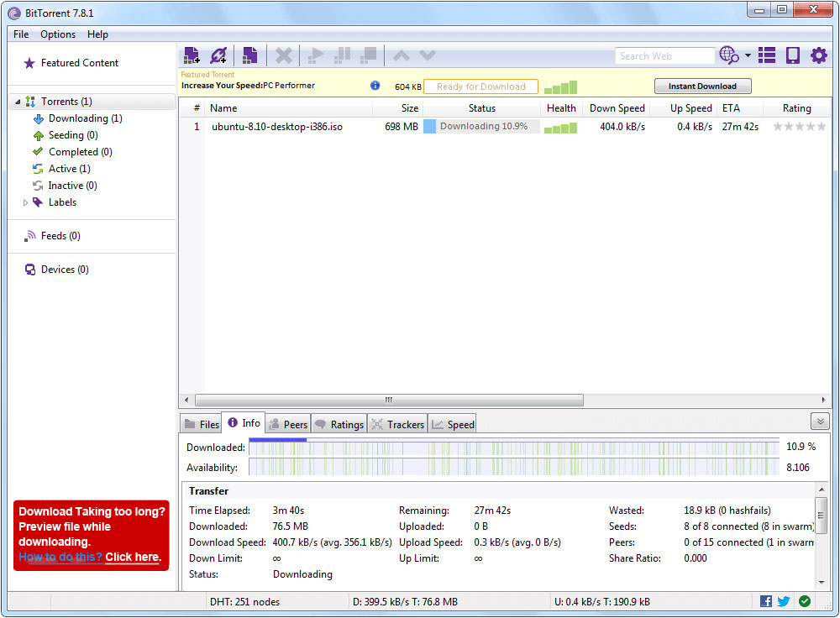Click the Create New Torrent icon
Image resolution: width=840 pixels, height=618 pixels.
point(249,55)
